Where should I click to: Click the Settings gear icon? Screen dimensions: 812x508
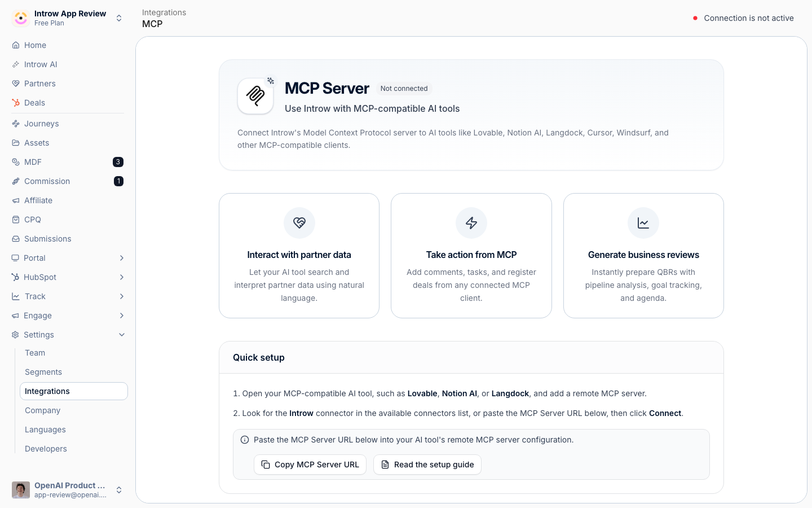tap(15, 335)
